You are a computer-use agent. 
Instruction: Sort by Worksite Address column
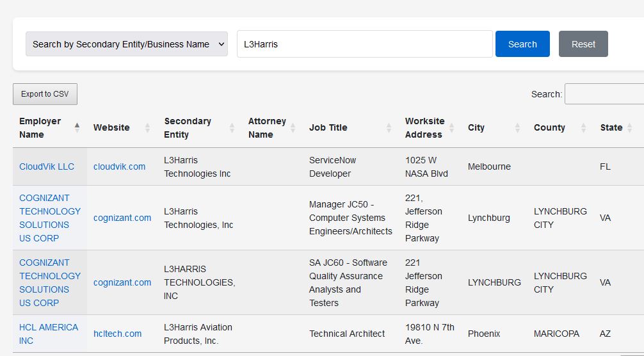430,127
